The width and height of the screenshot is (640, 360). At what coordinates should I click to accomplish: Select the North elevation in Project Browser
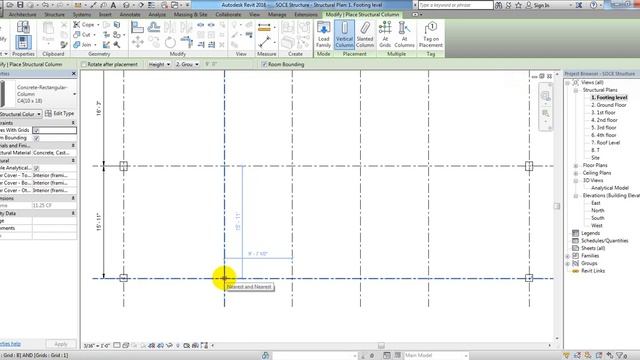(x=598, y=211)
